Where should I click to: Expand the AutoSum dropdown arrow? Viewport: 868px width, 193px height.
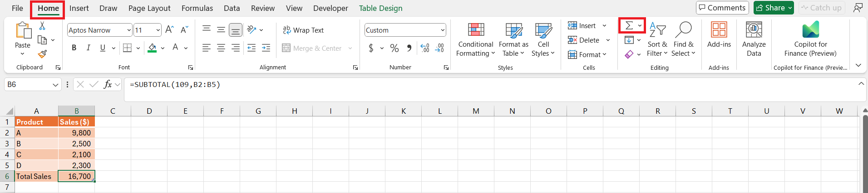(640, 26)
